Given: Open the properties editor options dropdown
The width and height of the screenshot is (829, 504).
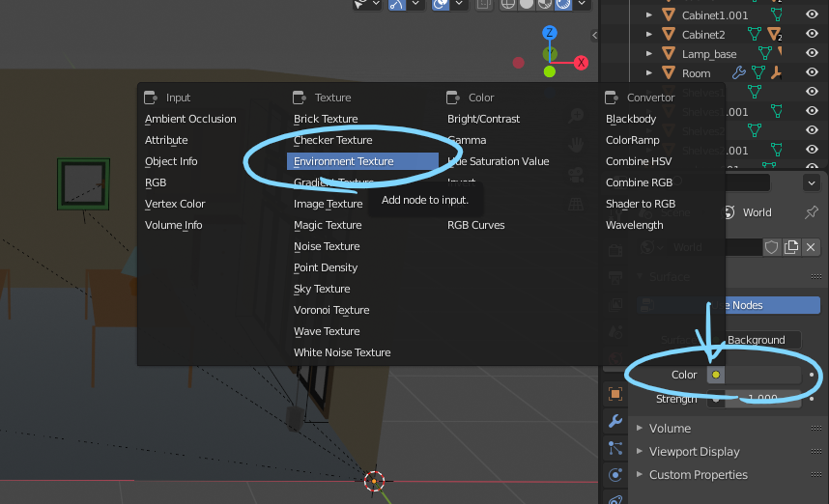Looking at the screenshot, I should (x=812, y=183).
